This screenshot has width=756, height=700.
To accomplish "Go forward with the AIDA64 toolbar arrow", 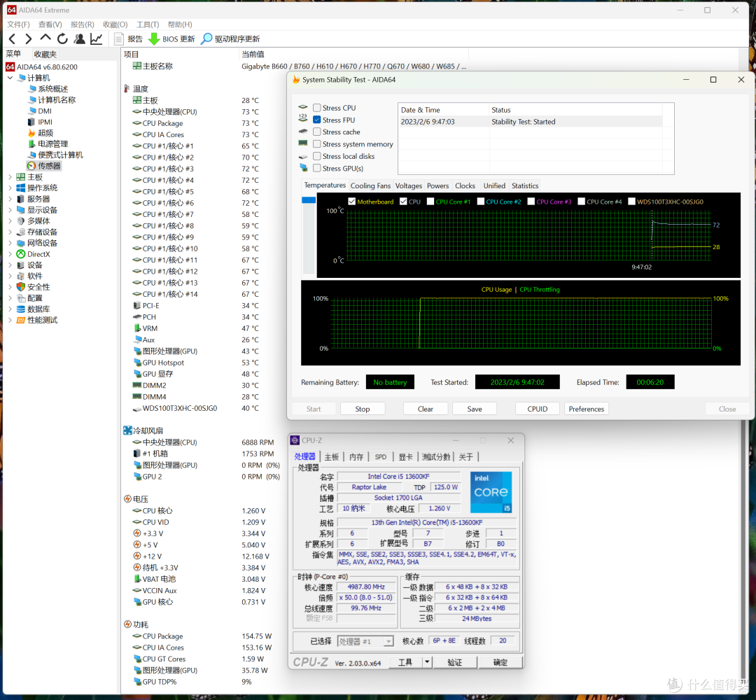I will pos(29,39).
